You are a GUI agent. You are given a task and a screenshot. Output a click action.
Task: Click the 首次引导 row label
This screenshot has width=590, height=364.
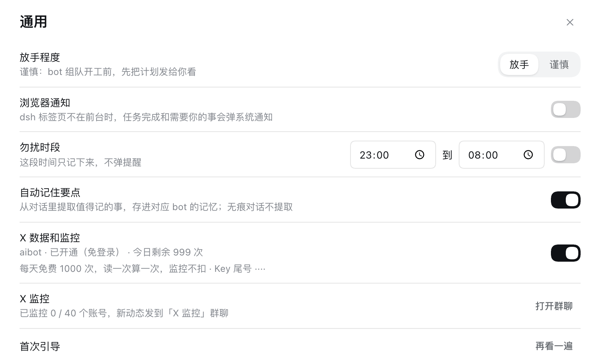[x=40, y=346]
